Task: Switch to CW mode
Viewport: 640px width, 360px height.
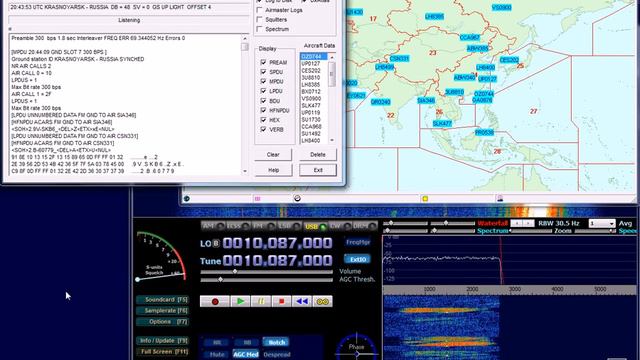Action: click(340, 226)
